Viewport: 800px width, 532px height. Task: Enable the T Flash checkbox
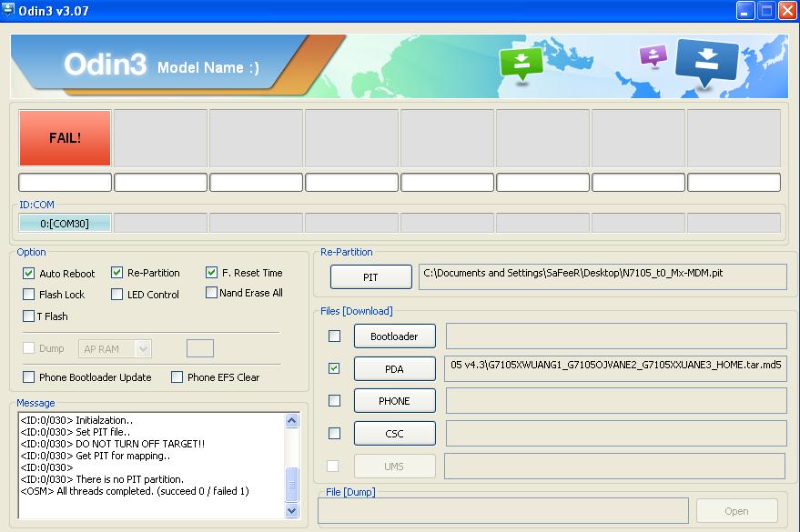28,316
